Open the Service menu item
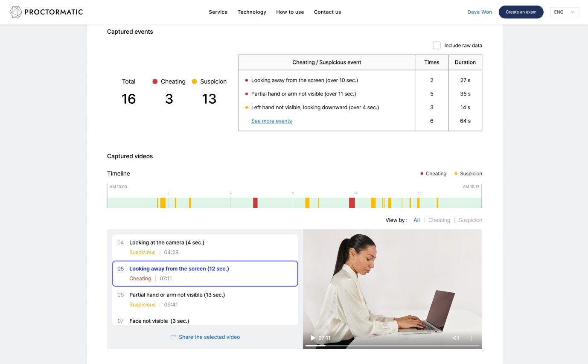 (218, 12)
